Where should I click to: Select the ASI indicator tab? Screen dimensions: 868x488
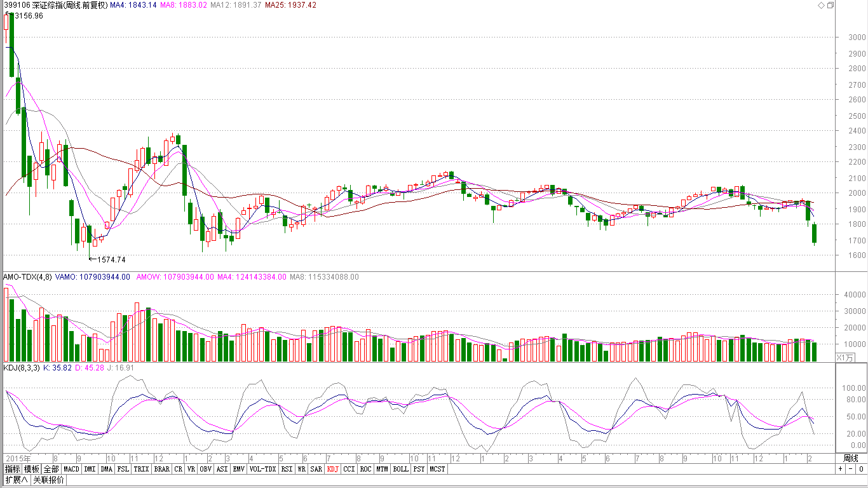point(222,469)
